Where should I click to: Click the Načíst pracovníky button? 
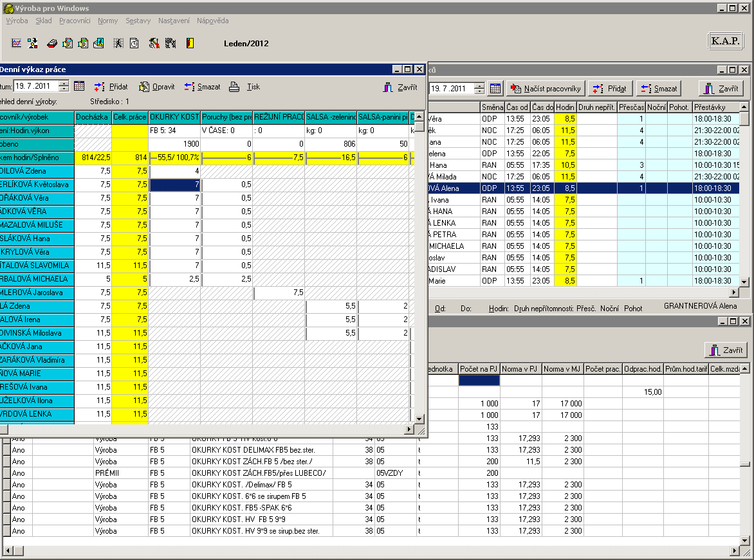point(546,89)
